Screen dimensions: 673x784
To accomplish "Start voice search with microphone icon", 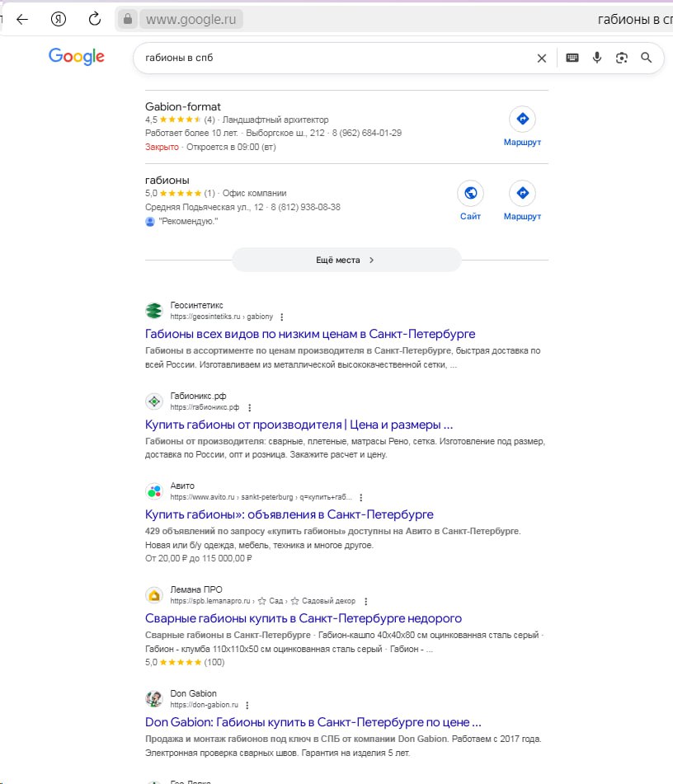I will pyautogui.click(x=597, y=58).
